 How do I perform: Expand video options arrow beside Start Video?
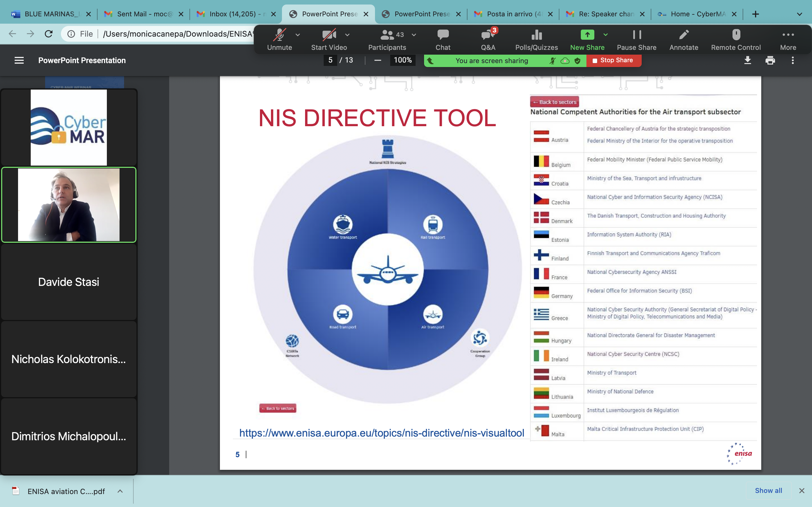click(x=347, y=35)
